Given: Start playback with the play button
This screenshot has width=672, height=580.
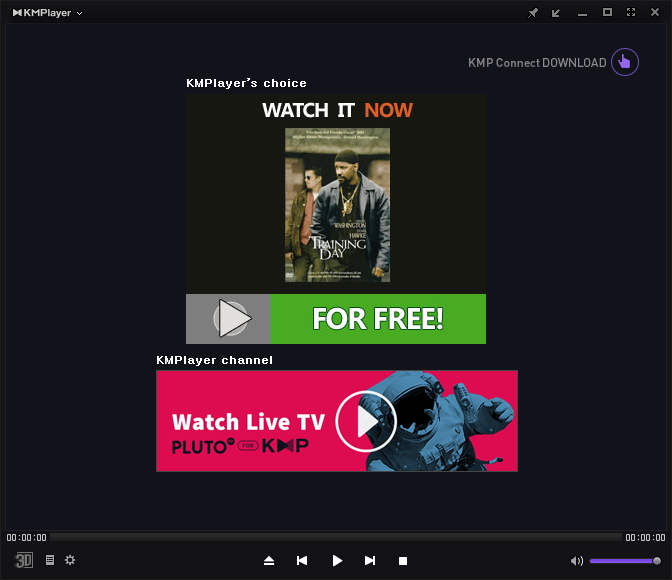Looking at the screenshot, I should [x=337, y=561].
